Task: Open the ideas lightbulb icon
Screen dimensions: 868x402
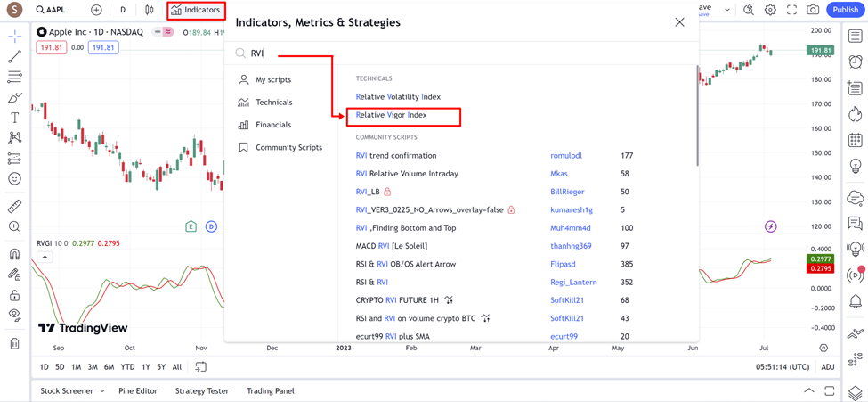Action: click(855, 166)
